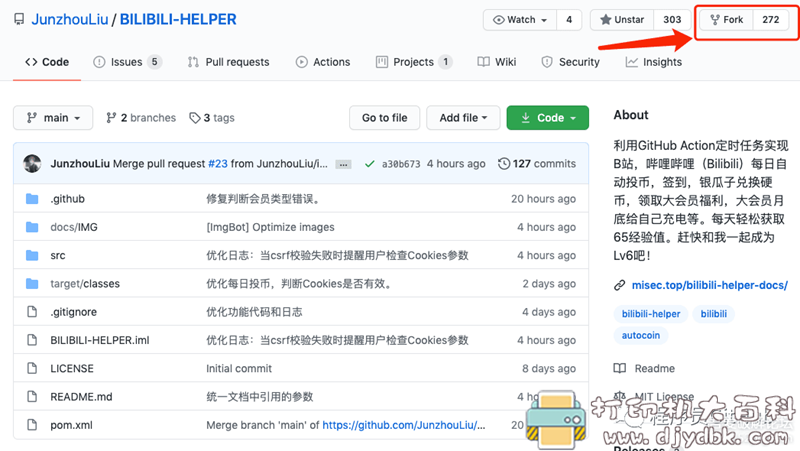Click the .github folder icon
The image size is (800, 451).
(32, 198)
